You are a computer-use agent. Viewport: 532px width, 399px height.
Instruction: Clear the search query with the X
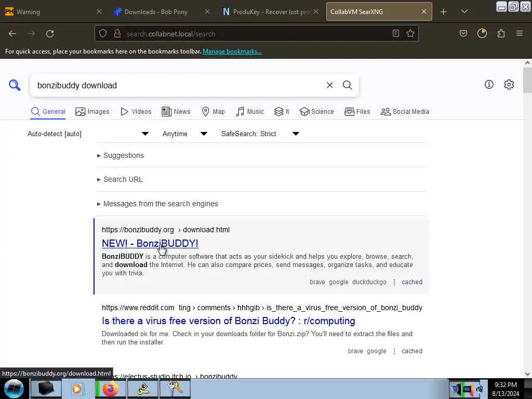click(x=329, y=85)
